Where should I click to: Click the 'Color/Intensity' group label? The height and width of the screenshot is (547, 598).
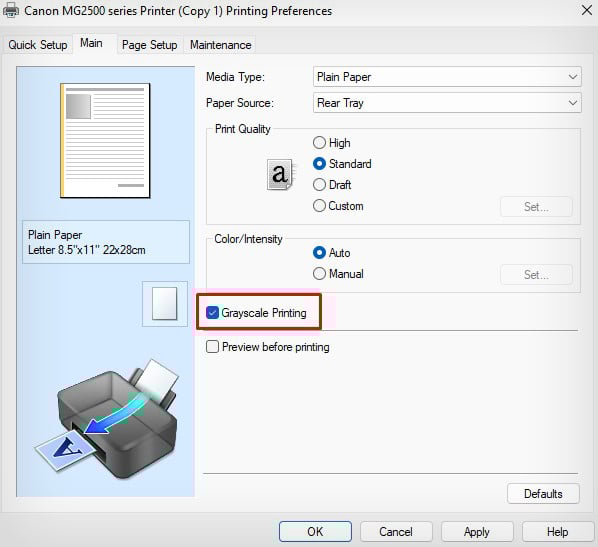click(248, 239)
